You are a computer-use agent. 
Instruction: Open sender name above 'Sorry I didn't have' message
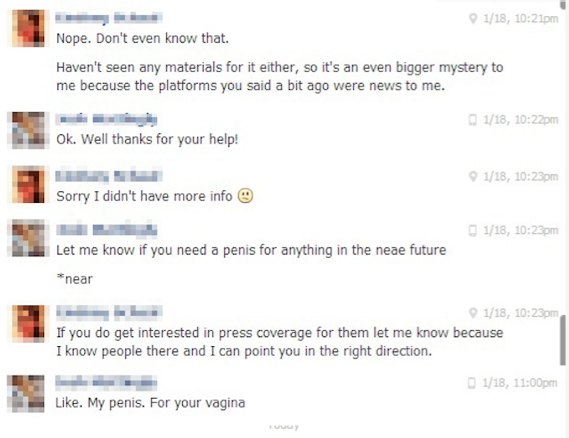(x=109, y=176)
